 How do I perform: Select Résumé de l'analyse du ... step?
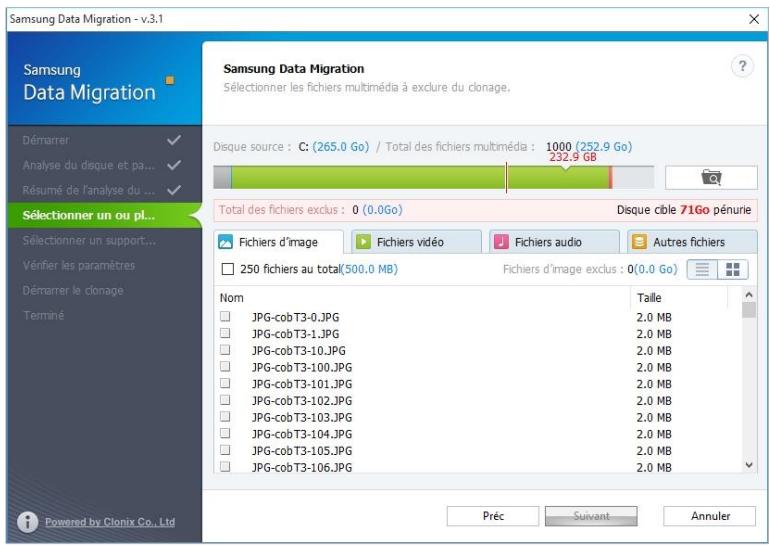click(x=105, y=190)
